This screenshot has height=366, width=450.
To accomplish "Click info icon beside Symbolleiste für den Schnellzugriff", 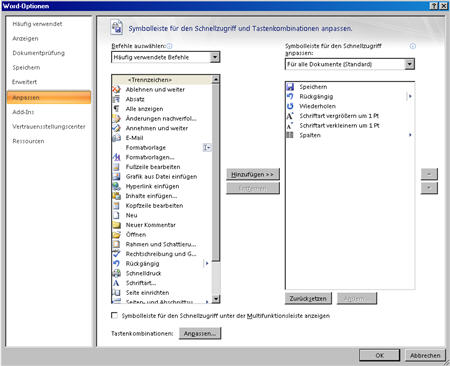I will coord(412,46).
